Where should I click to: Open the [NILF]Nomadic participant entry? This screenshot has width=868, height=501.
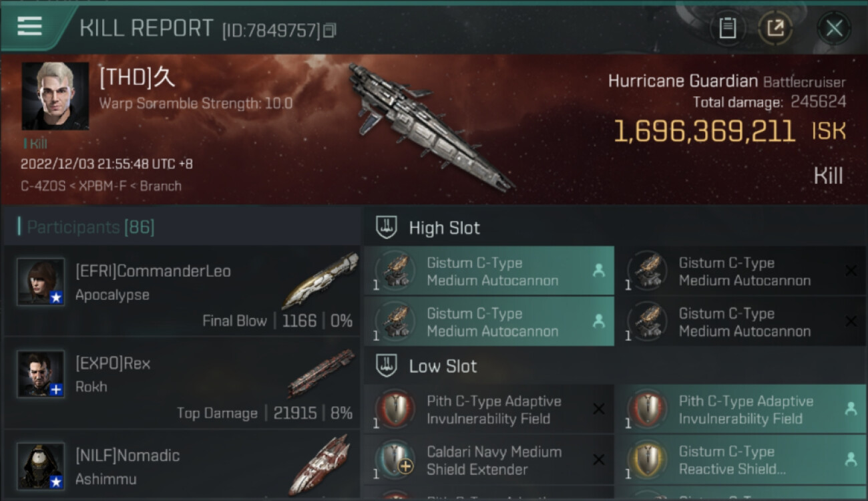click(x=180, y=466)
